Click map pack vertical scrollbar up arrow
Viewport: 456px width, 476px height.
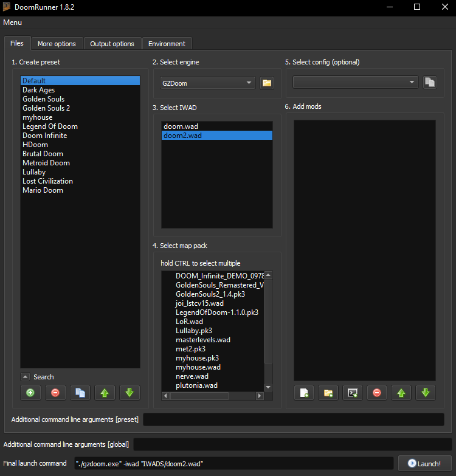click(268, 275)
